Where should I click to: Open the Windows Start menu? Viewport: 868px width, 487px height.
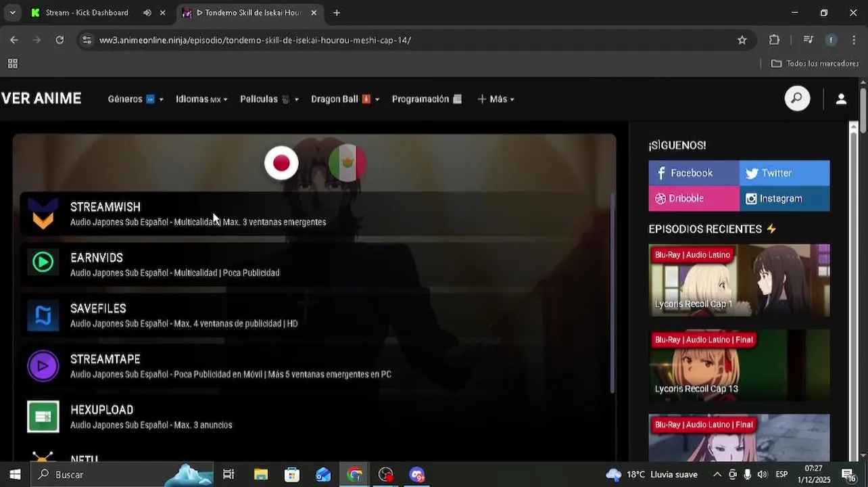15,475
